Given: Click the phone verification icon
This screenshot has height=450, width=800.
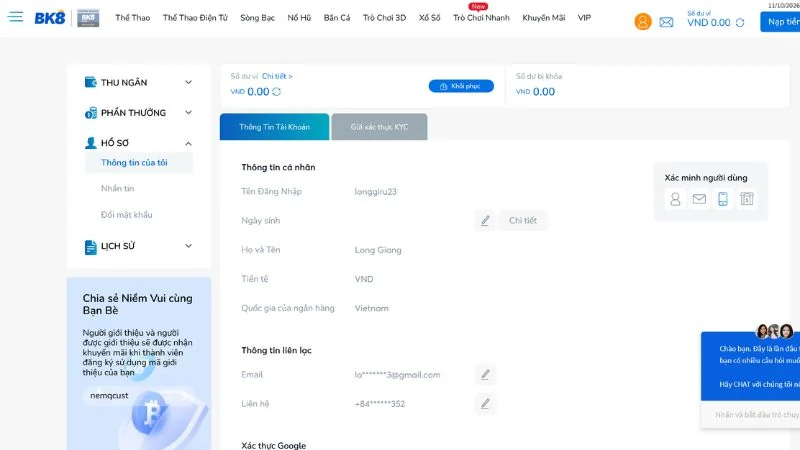Looking at the screenshot, I should click(722, 198).
